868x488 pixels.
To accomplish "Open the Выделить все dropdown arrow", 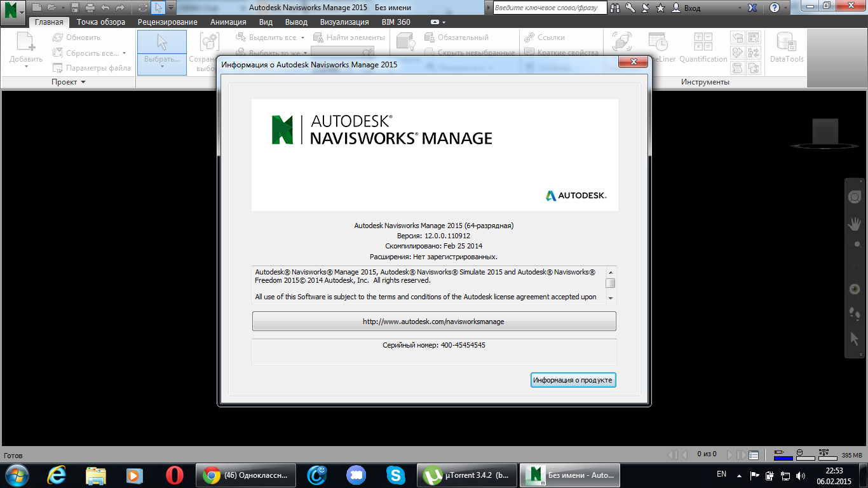I will 303,37.
